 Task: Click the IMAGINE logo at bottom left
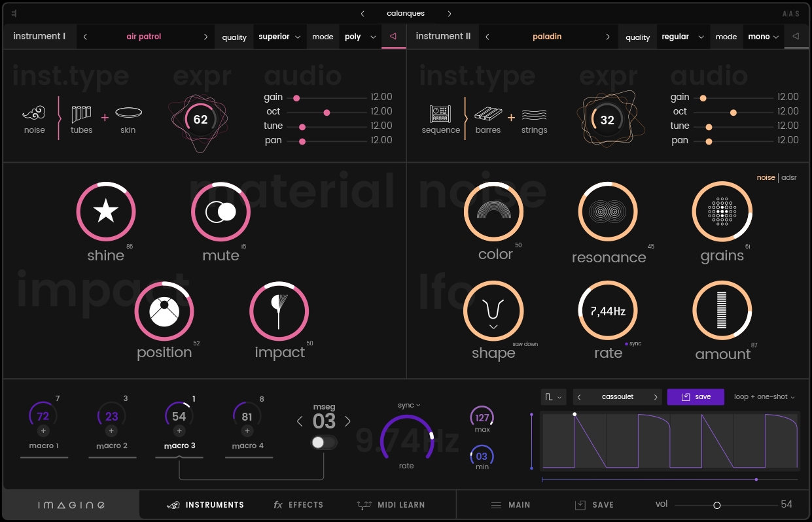[x=71, y=505]
